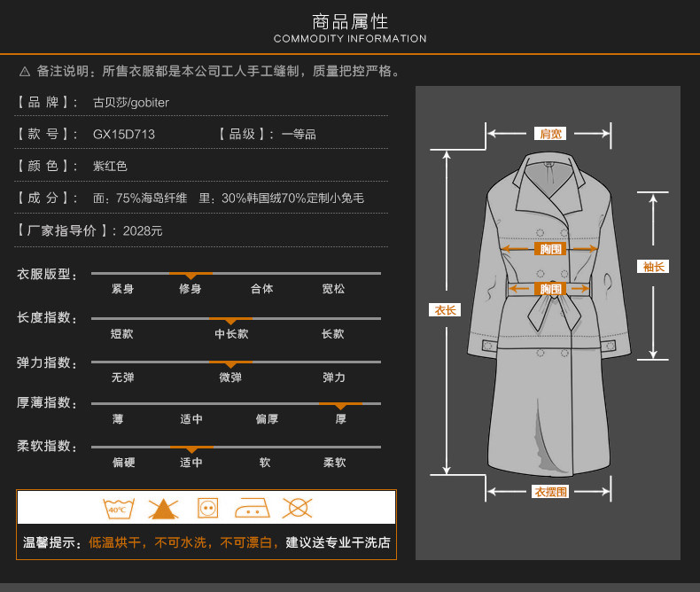Click the tumble dry square icon

coord(208,508)
